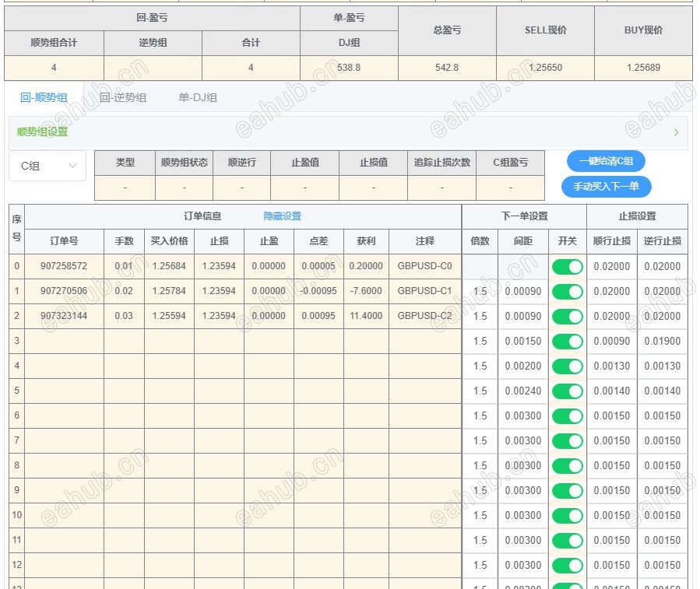Screen dimensions: 700x589
Task: Toggle the 开关 switch for row 9
Action: [x=567, y=490]
